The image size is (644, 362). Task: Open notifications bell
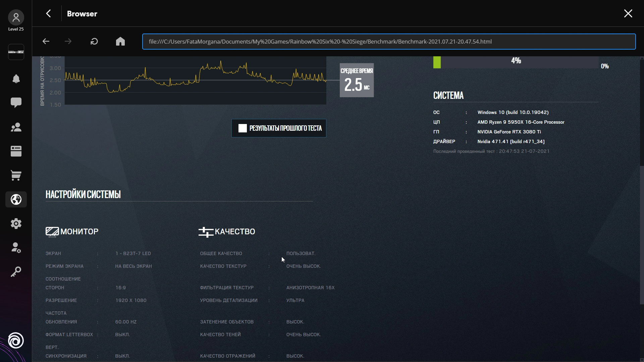[16, 79]
